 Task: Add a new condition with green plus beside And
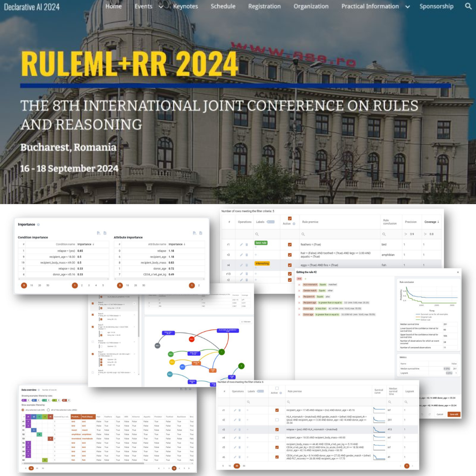305,279
